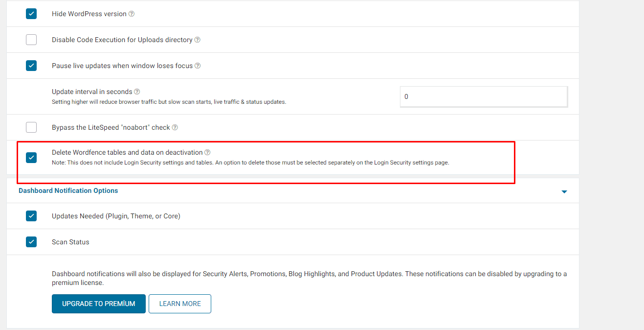Focus the Update interval seconds input field

coord(484,97)
